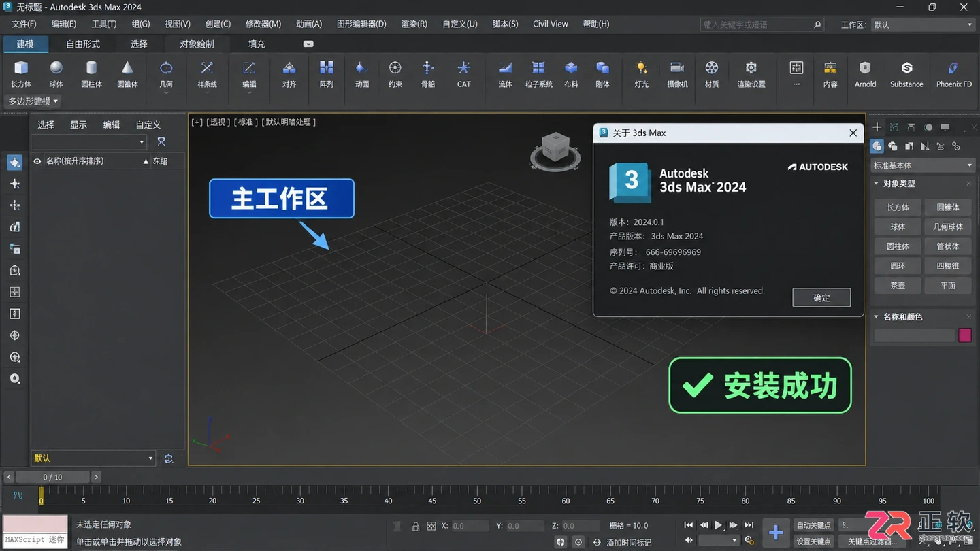The image size is (980, 551).
Task: Expand the 多边形建模 dropdown
Action: point(33,101)
